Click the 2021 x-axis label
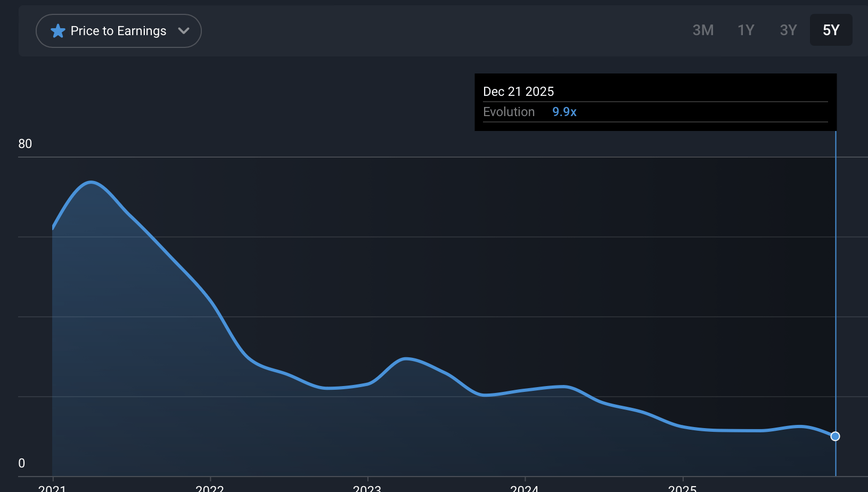Viewport: 868px width, 492px height. [x=52, y=488]
